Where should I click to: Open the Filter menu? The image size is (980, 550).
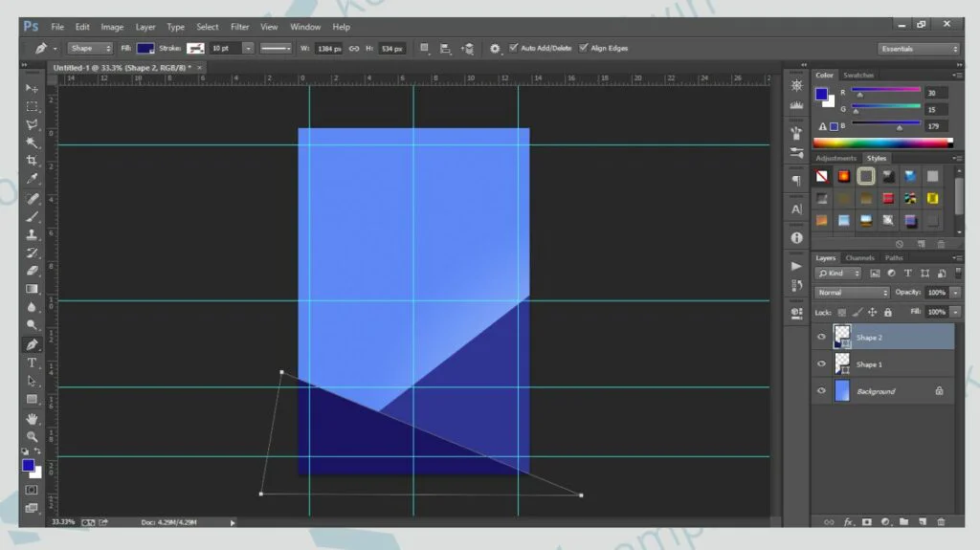[x=239, y=27]
